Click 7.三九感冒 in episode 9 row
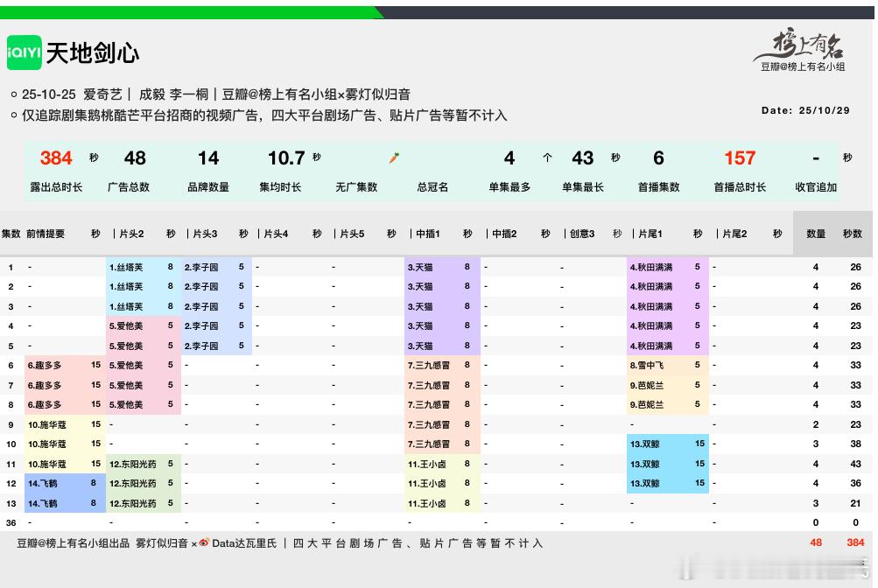878x588 pixels. tap(428, 424)
